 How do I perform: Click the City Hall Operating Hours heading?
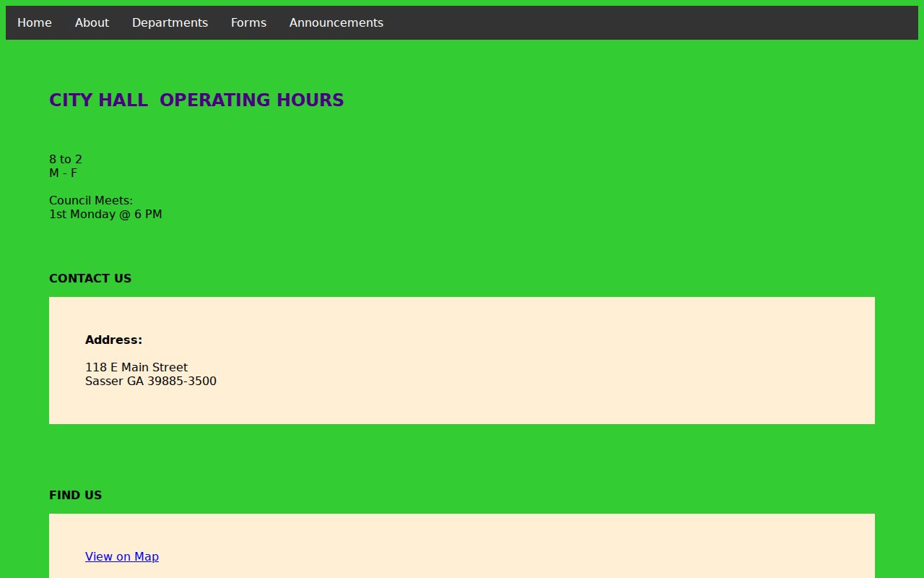pyautogui.click(x=196, y=100)
